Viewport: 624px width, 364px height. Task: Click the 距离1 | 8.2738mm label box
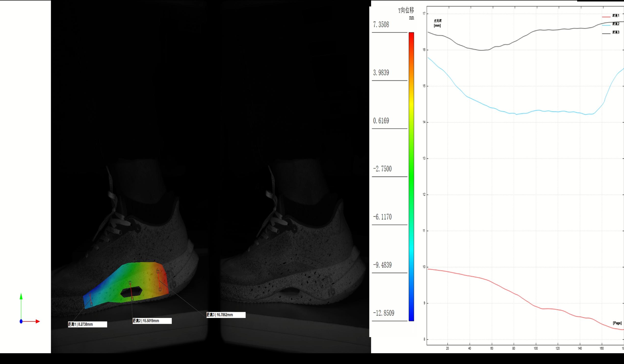(x=87, y=324)
